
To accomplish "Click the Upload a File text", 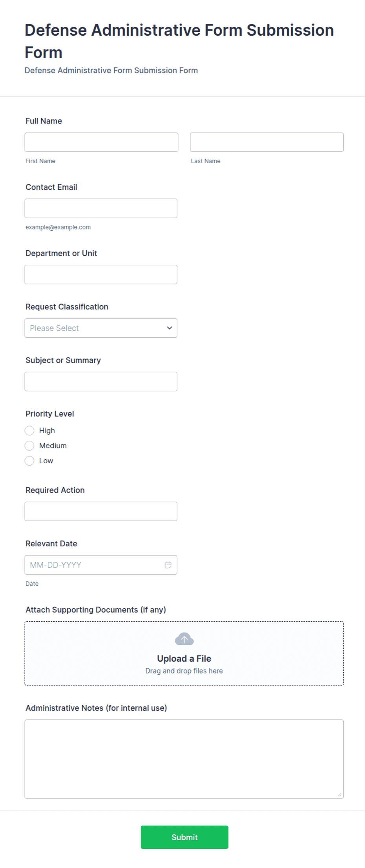I will pyautogui.click(x=184, y=659).
